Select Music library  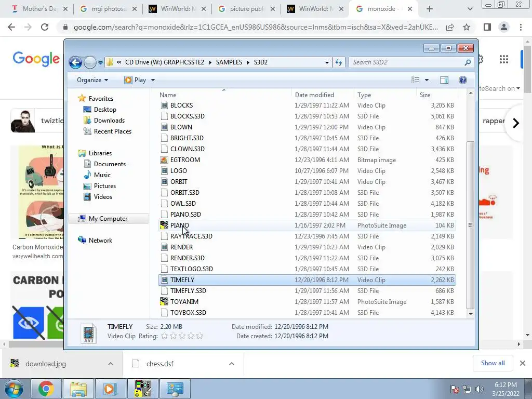(x=97, y=175)
